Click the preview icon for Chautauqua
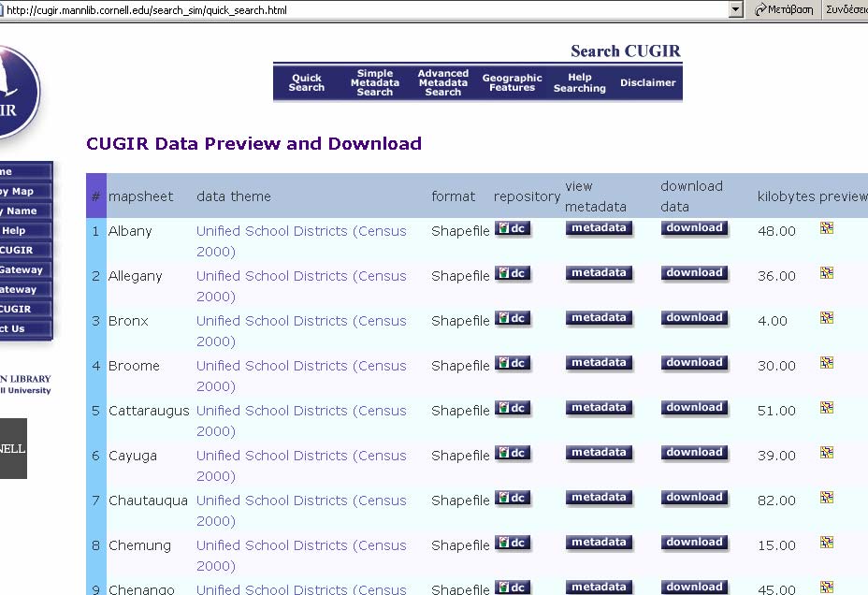The width and height of the screenshot is (868, 595). coord(827,497)
